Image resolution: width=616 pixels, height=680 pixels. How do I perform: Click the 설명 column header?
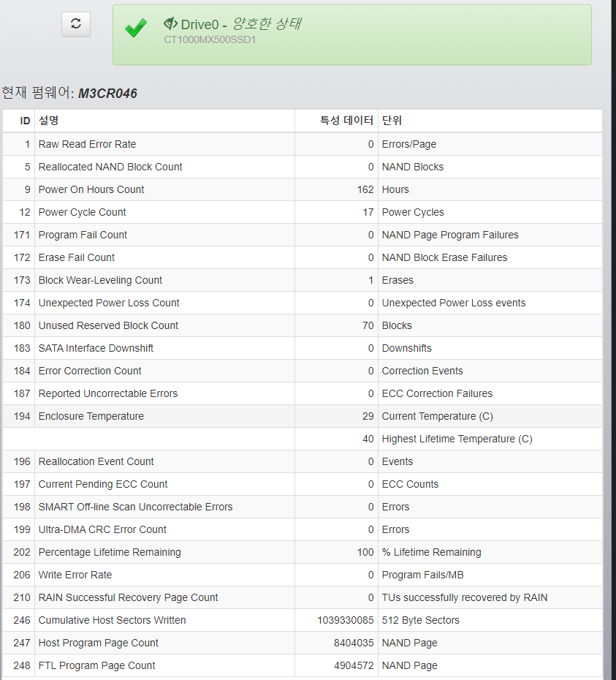coord(48,120)
